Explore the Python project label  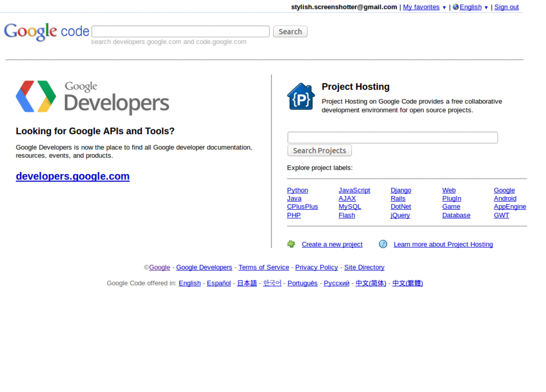(298, 190)
